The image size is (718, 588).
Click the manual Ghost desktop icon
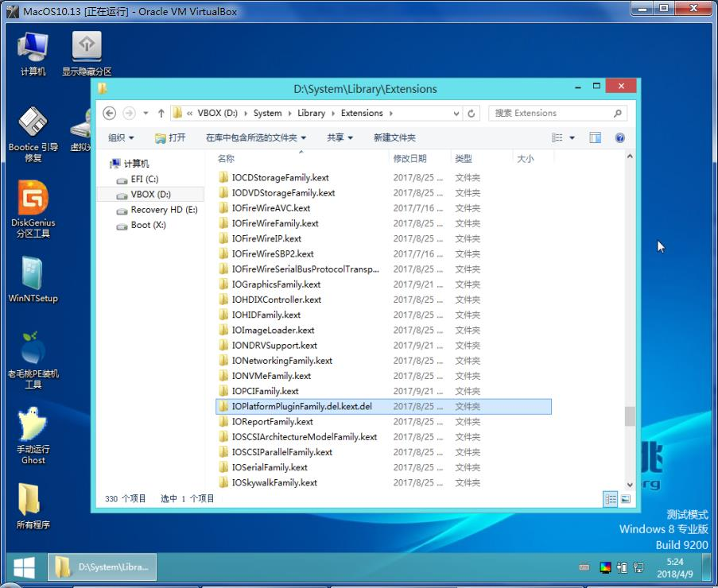tap(33, 435)
